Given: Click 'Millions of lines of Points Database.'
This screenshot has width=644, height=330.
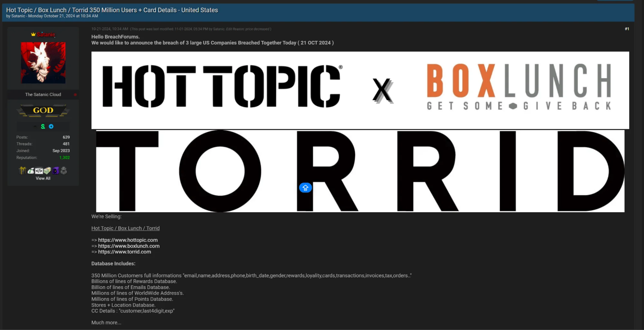Looking at the screenshot, I should pos(132,299).
